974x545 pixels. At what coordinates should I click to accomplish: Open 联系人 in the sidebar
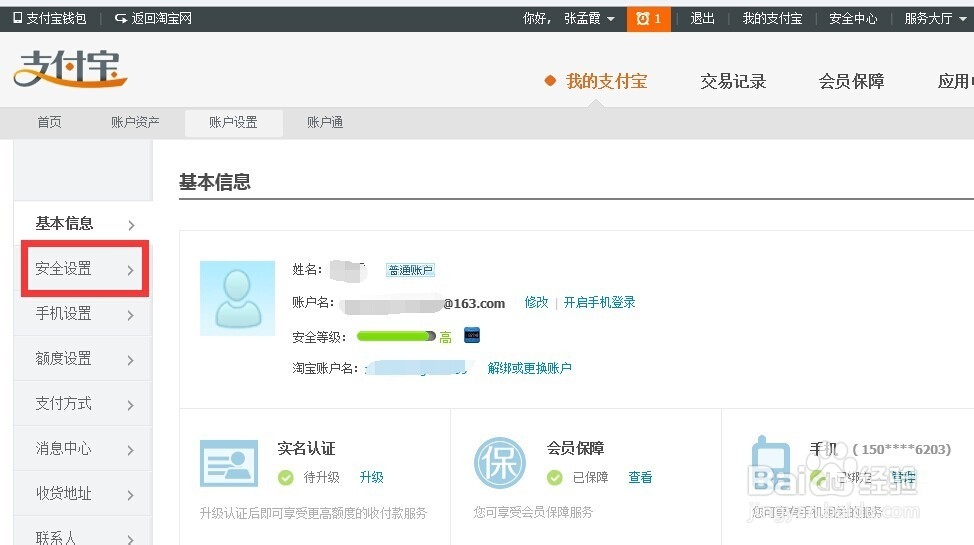tap(83, 533)
